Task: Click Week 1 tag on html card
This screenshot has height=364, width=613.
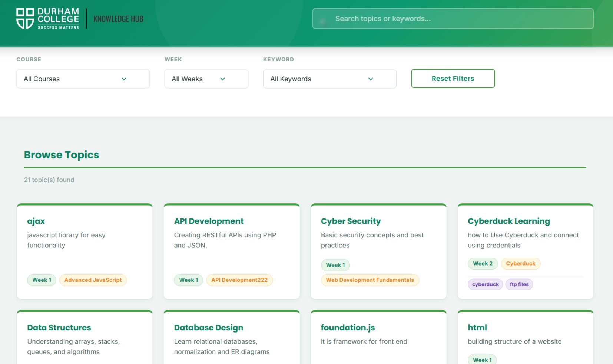Action: coord(482,360)
